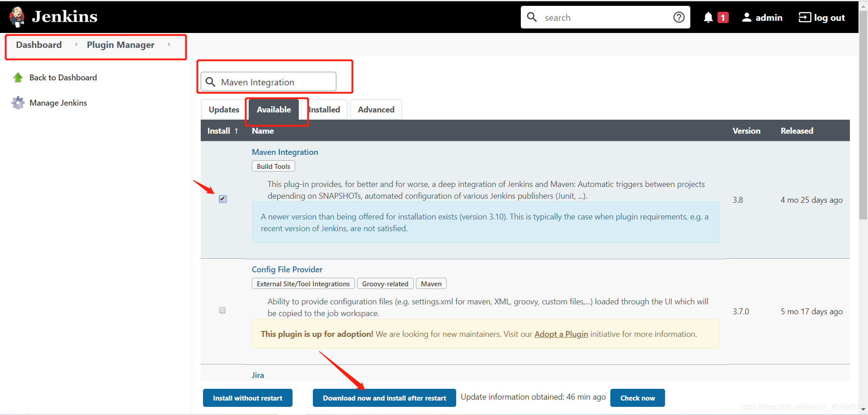Click the Groovy-related tag
Viewport: 868px width, 415px height.
tap(385, 284)
